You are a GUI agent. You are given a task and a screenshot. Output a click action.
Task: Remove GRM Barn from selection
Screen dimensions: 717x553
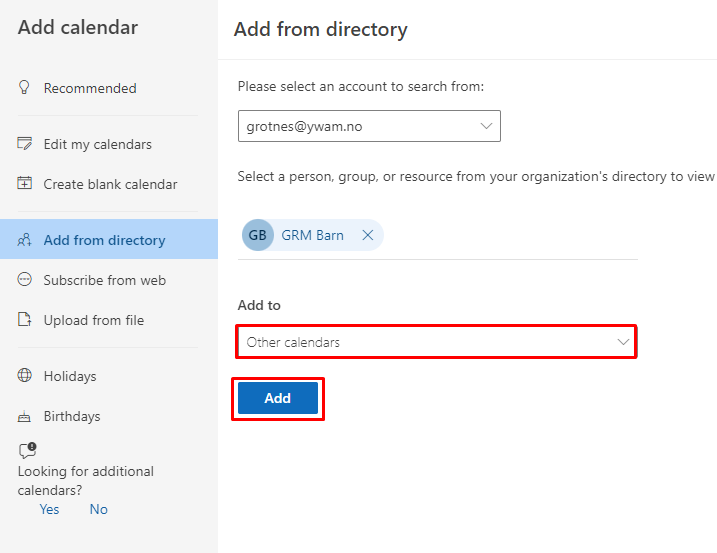coord(367,235)
